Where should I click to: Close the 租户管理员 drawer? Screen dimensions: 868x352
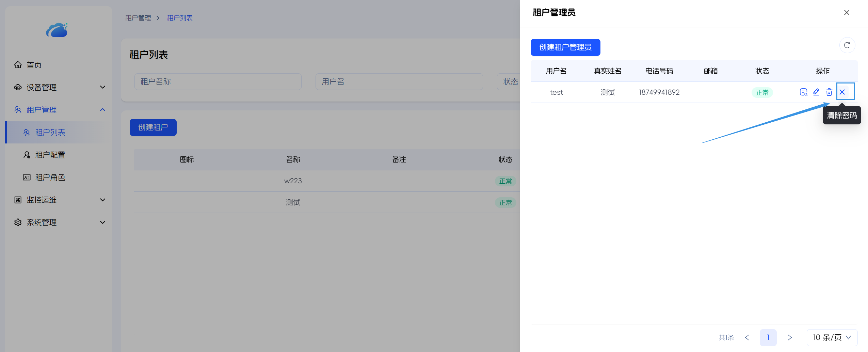[847, 13]
